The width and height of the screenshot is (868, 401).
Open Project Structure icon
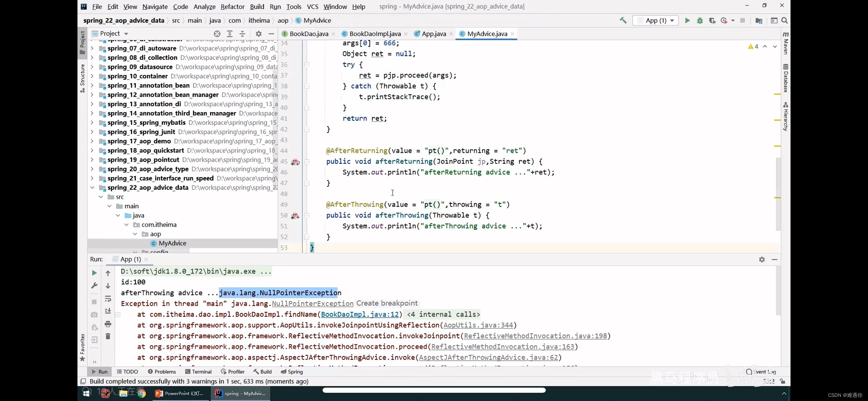tap(759, 21)
